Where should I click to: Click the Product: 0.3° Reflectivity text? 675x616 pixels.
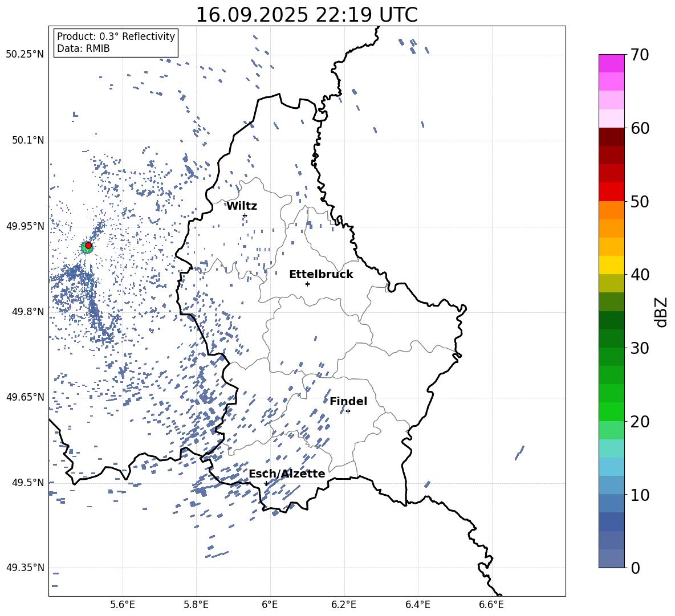(116, 36)
